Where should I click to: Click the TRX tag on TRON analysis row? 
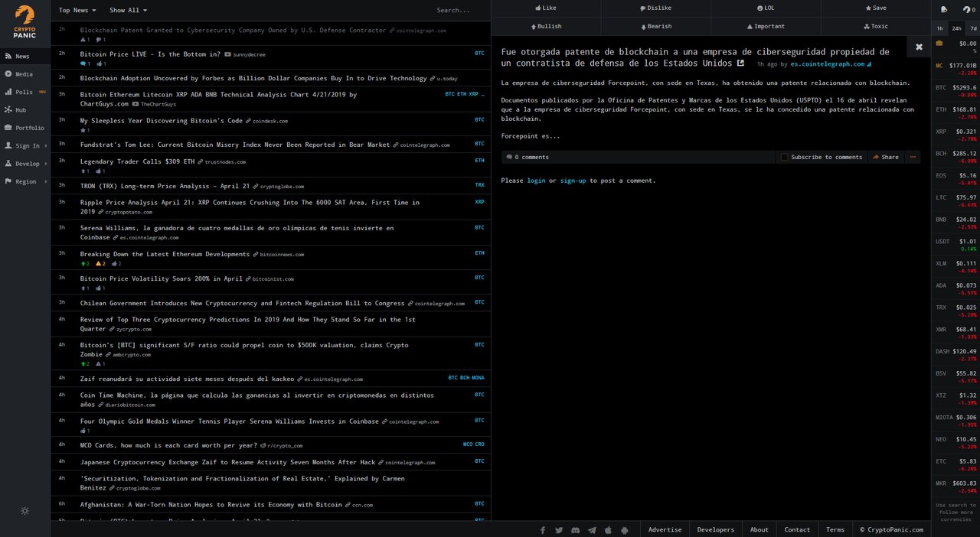tap(479, 185)
